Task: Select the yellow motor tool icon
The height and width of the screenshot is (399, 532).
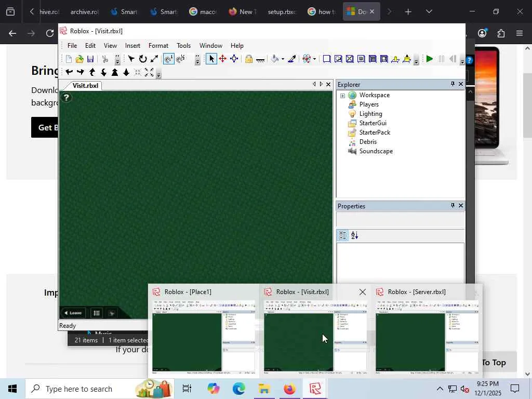Action: (x=407, y=59)
